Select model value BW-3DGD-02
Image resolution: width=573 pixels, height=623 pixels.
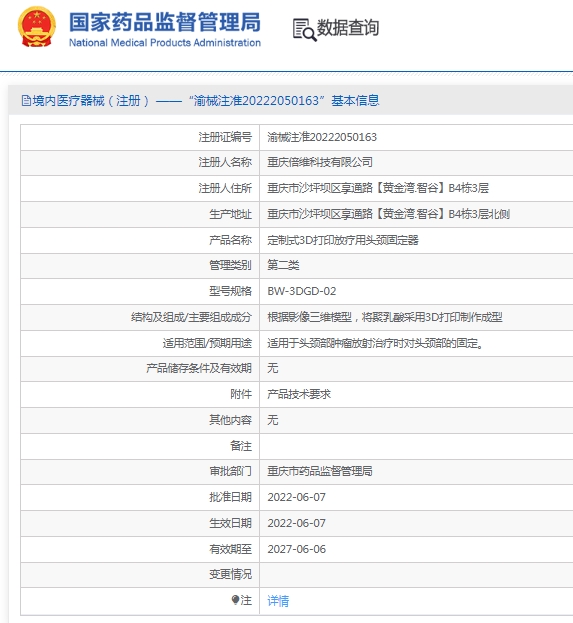(x=302, y=291)
